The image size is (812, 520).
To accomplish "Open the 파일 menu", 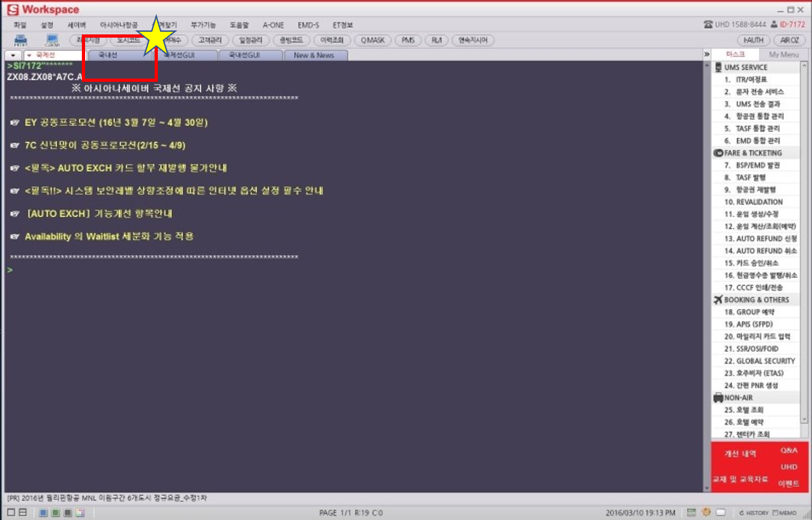I will [x=20, y=25].
